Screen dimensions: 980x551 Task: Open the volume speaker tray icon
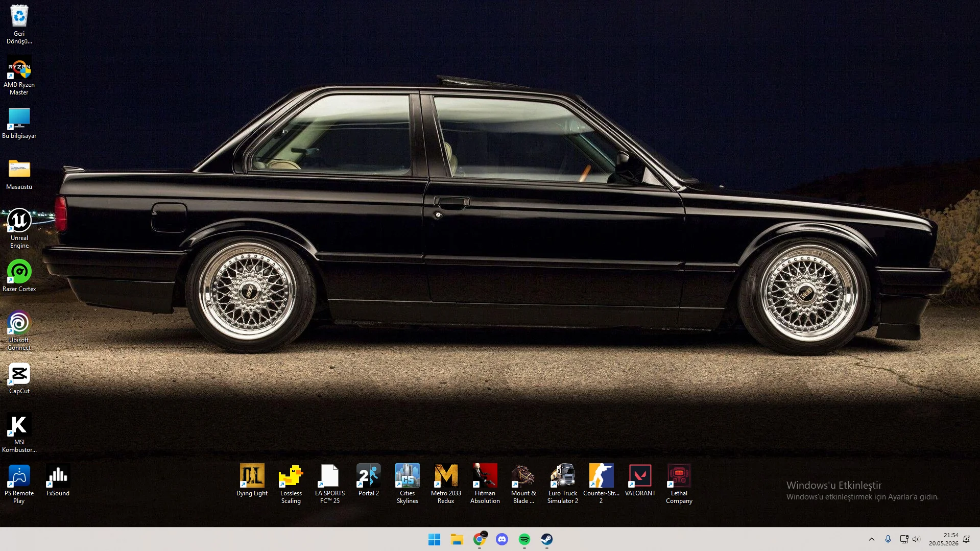916,539
